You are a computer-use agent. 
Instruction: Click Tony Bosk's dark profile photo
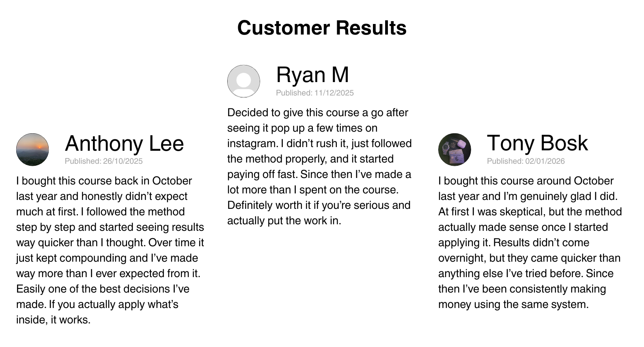(454, 150)
